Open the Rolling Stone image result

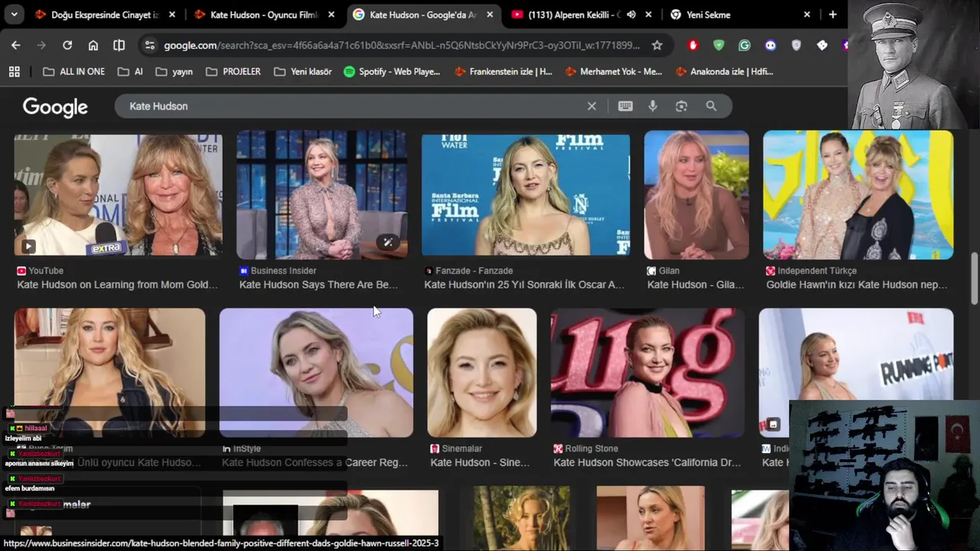point(648,373)
